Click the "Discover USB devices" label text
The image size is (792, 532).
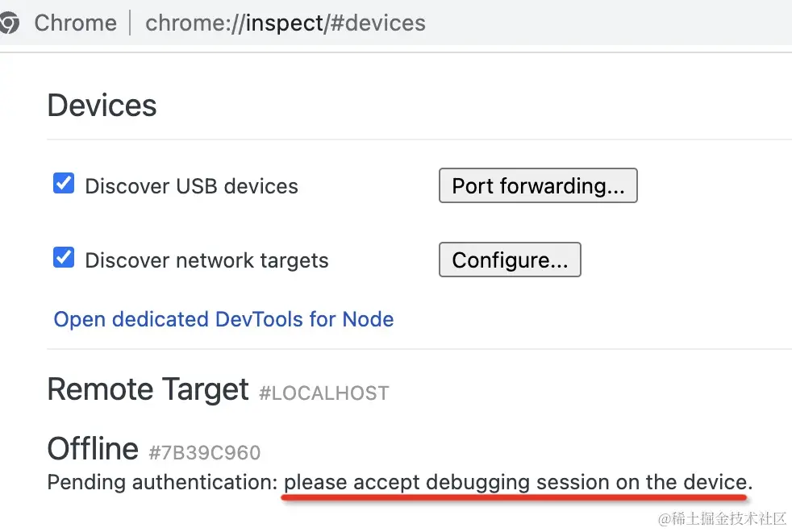coord(191,186)
